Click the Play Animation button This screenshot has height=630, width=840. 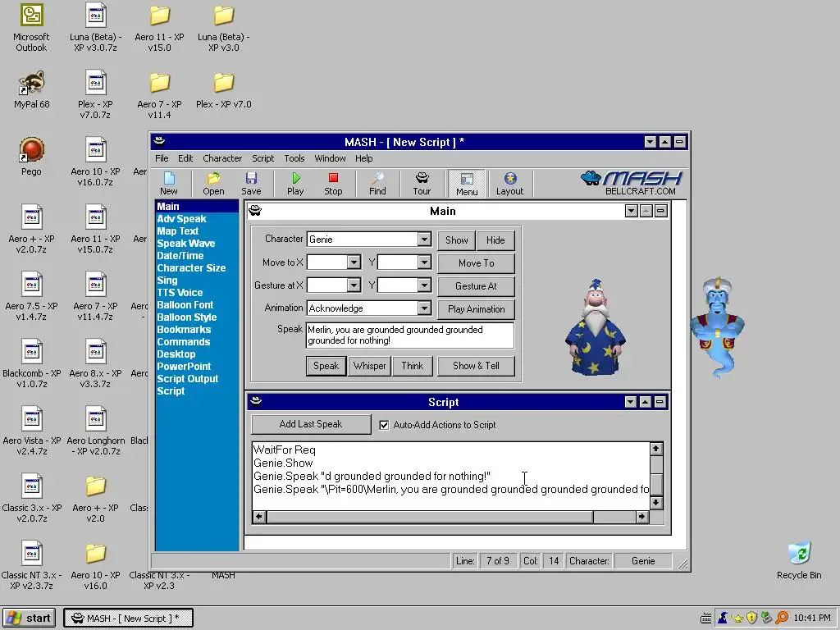(477, 309)
